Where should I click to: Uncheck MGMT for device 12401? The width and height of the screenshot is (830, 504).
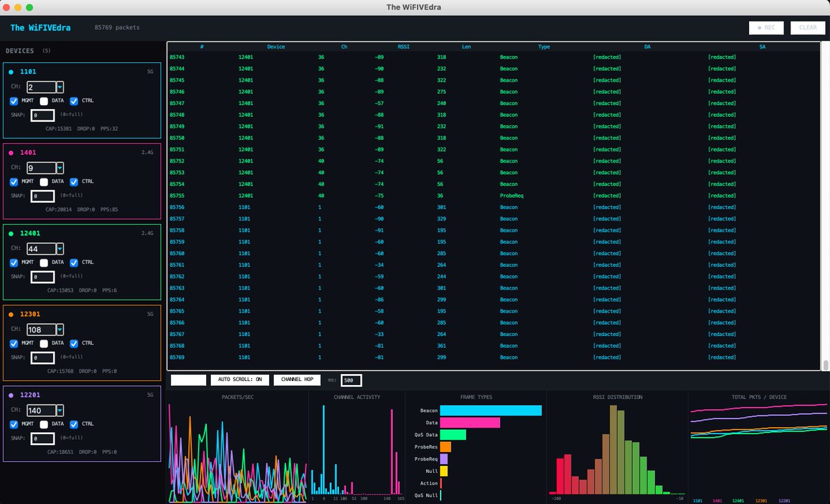pos(15,263)
